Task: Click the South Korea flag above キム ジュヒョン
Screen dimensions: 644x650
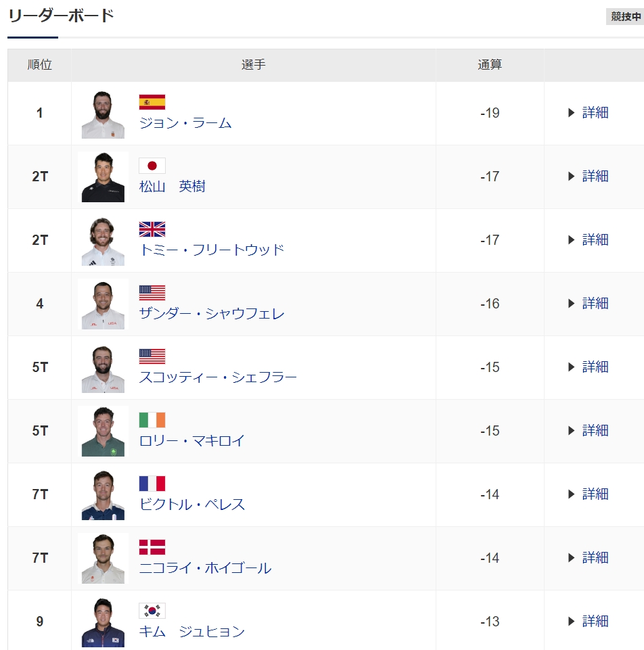Action: click(152, 611)
